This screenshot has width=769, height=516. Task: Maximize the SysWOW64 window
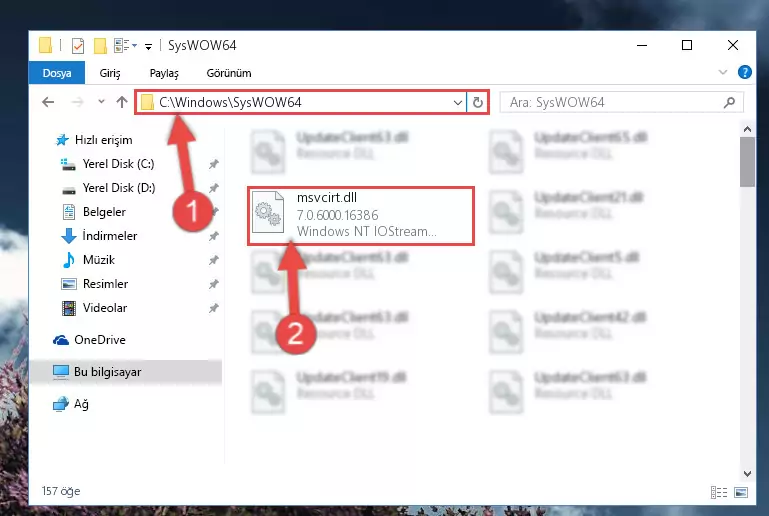pos(687,45)
